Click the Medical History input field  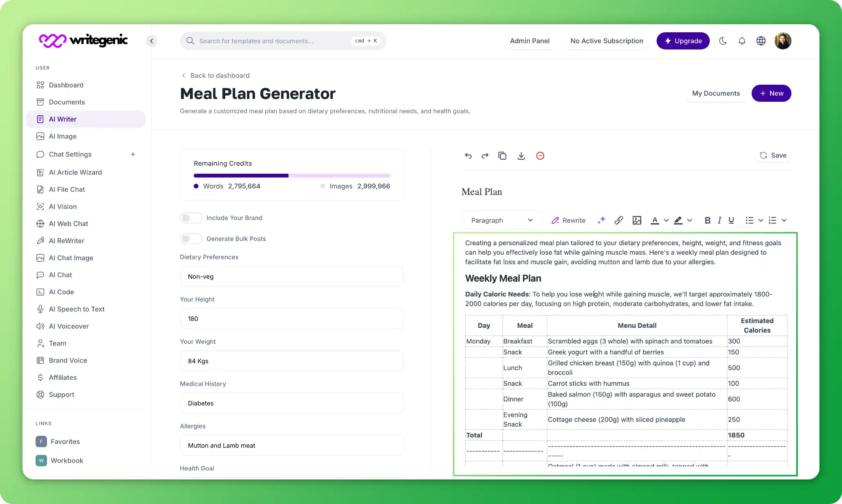(291, 403)
